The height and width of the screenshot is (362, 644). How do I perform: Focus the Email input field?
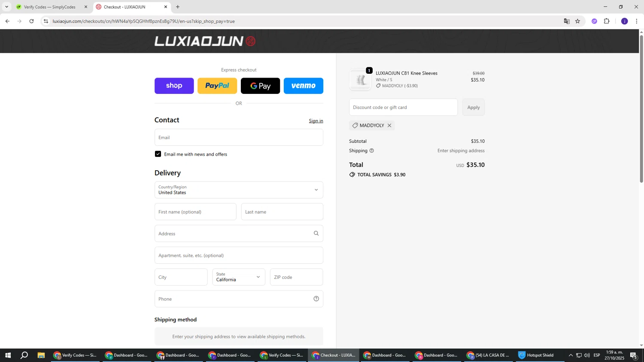pyautogui.click(x=239, y=137)
